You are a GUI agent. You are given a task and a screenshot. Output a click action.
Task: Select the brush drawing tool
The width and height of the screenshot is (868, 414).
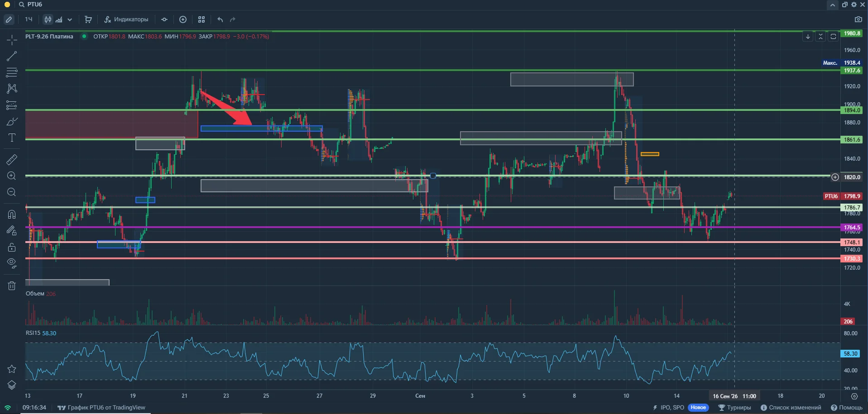[12, 122]
